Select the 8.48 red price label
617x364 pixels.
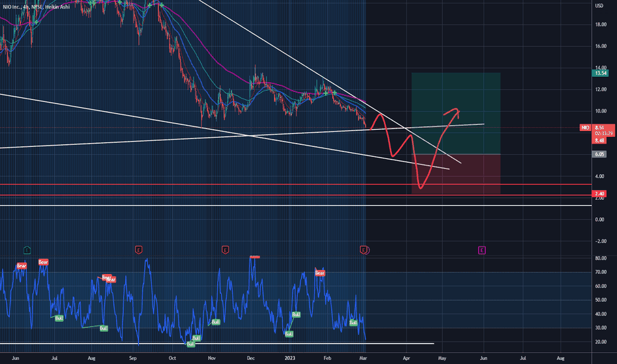600,140
